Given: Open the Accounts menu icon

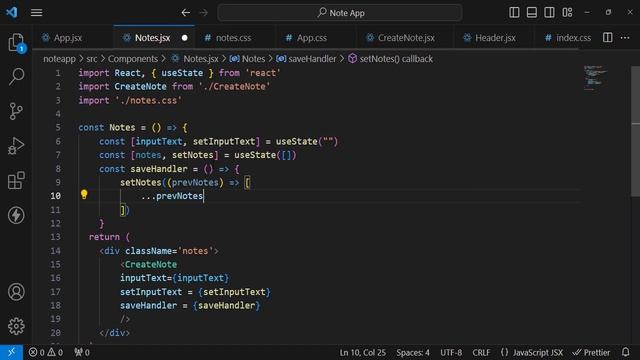Looking at the screenshot, I should [x=16, y=292].
